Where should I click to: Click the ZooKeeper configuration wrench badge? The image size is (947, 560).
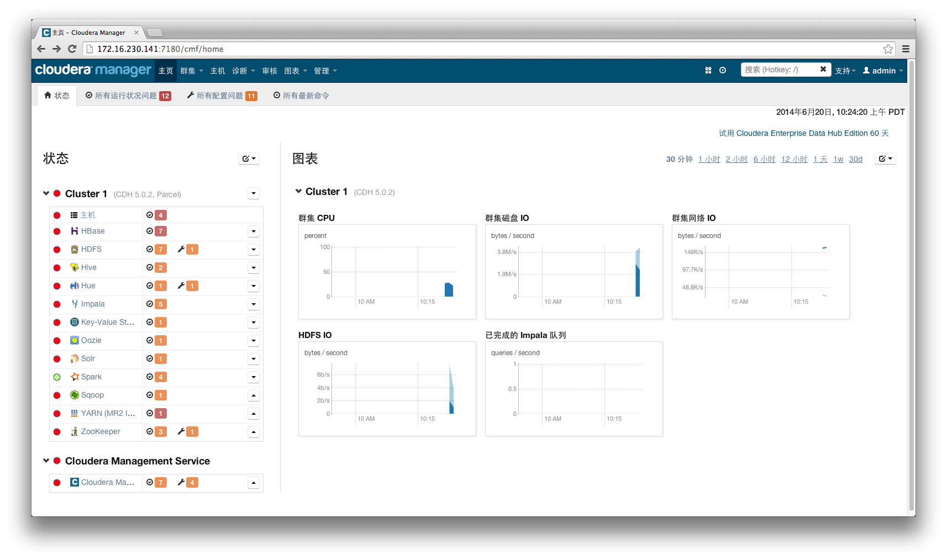coord(188,431)
